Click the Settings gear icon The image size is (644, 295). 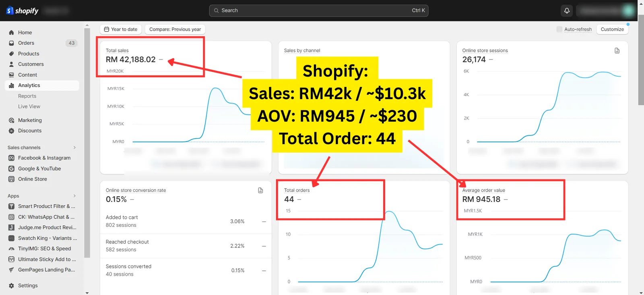pyautogui.click(x=11, y=285)
